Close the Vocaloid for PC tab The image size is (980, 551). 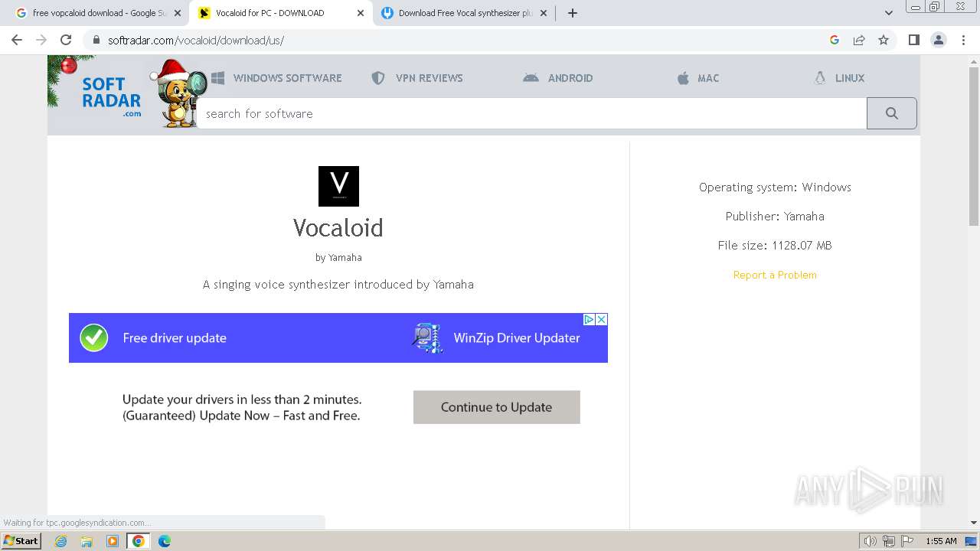click(360, 13)
